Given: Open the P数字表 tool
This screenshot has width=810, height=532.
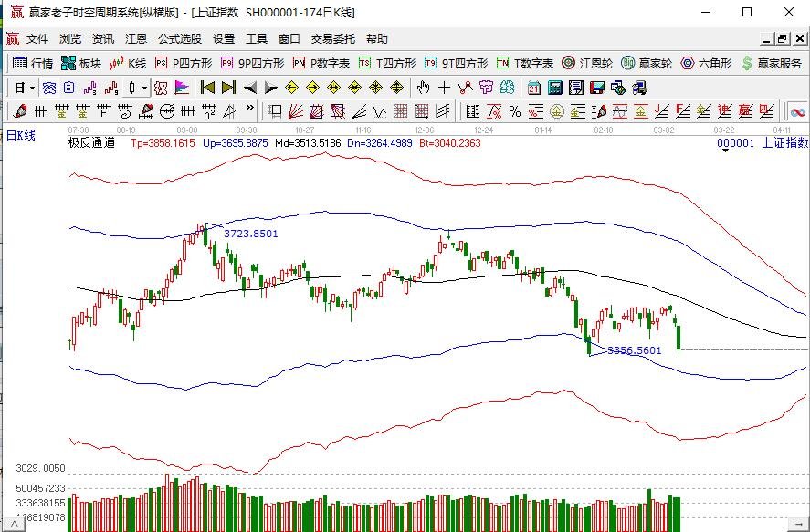Looking at the screenshot, I should click(321, 64).
